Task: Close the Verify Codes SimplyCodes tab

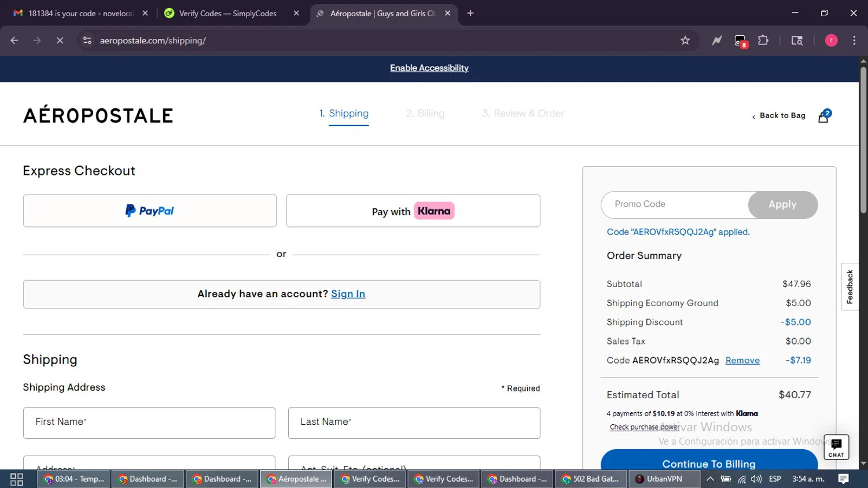Action: [296, 13]
